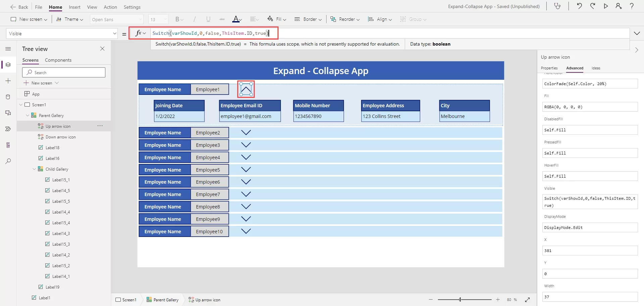
Task: Expand Employee2 row with down arrow
Action: pos(246,133)
